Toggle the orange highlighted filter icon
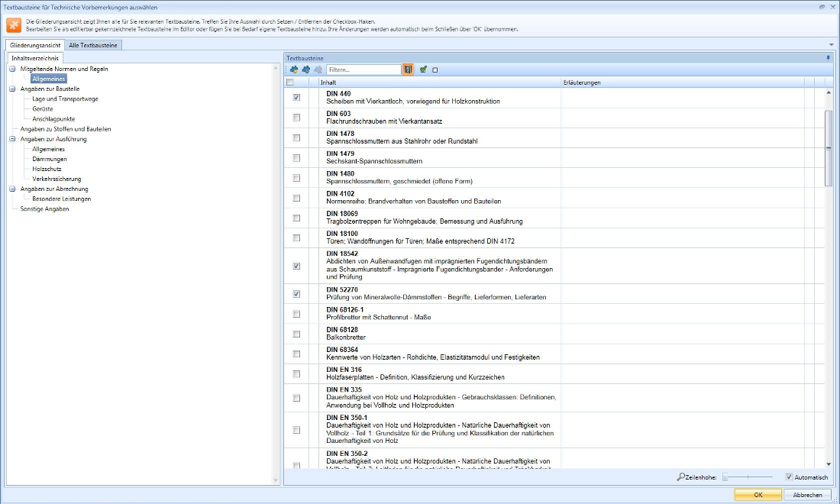The width and height of the screenshot is (840, 504). point(408,69)
